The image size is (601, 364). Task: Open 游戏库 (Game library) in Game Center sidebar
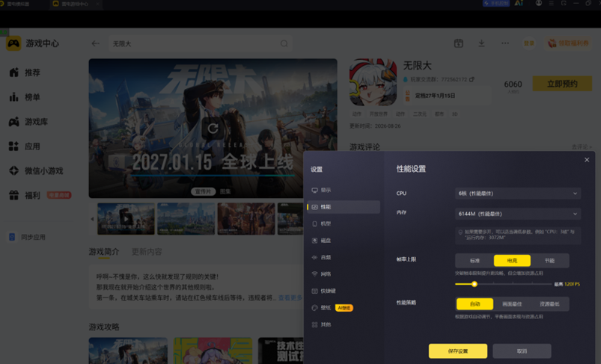click(x=28, y=122)
